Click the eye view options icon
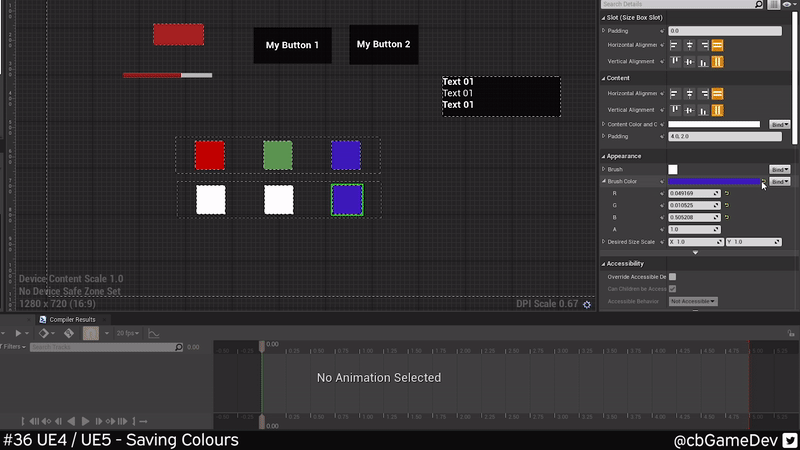The width and height of the screenshot is (800, 450). 788,5
